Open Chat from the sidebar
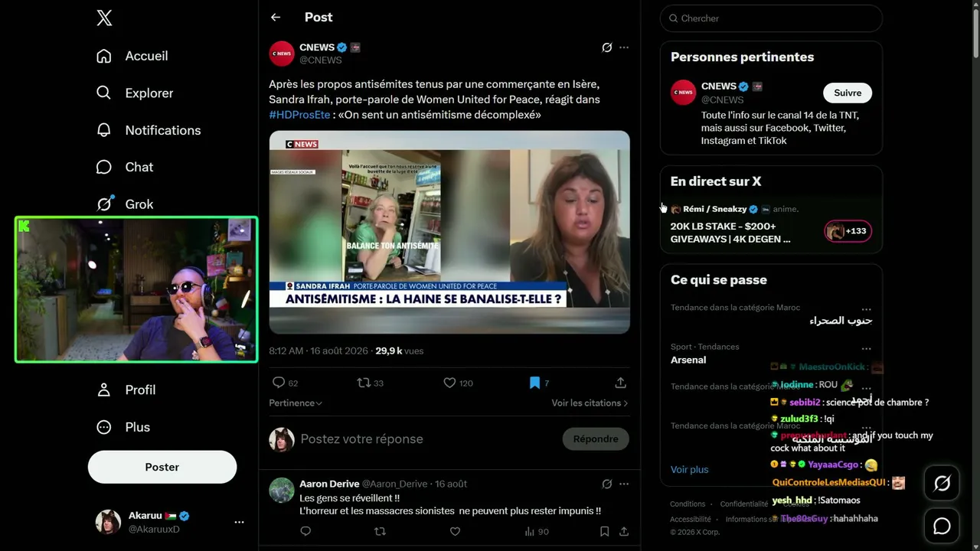This screenshot has width=980, height=551. point(104,167)
